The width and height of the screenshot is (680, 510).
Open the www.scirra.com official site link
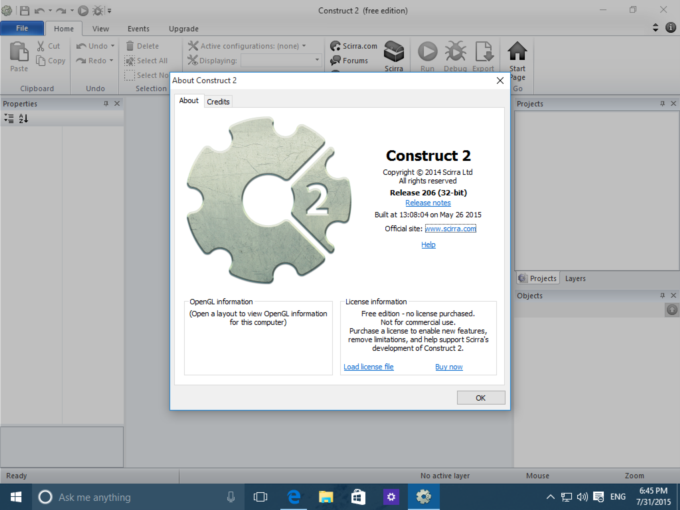451,229
